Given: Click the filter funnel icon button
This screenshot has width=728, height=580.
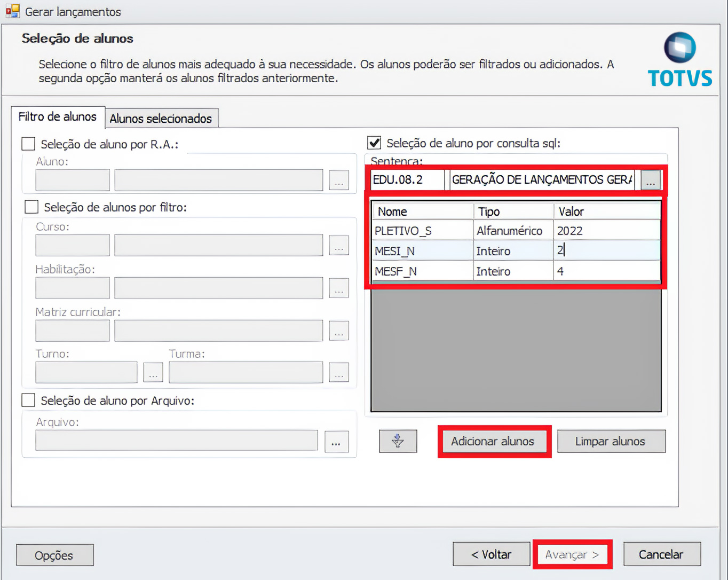Looking at the screenshot, I should [398, 441].
